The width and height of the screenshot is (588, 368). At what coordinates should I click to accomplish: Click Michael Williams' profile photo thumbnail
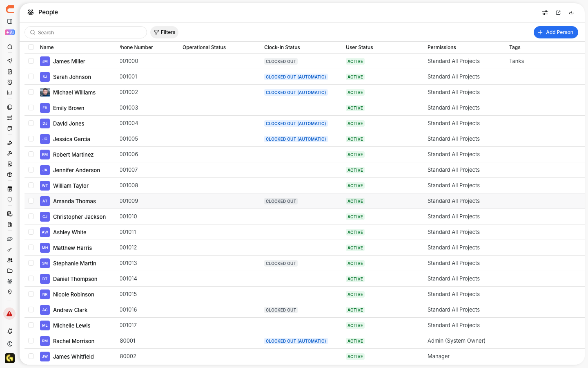pyautogui.click(x=45, y=92)
